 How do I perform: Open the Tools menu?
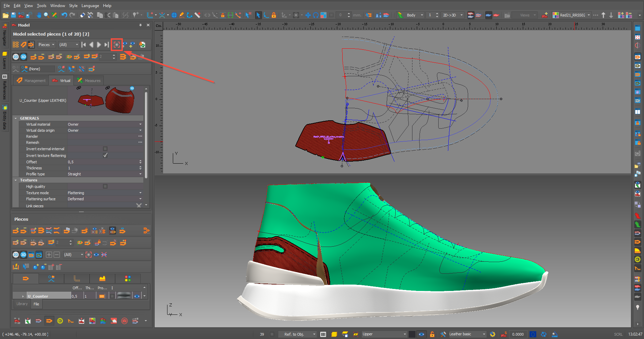click(x=41, y=6)
